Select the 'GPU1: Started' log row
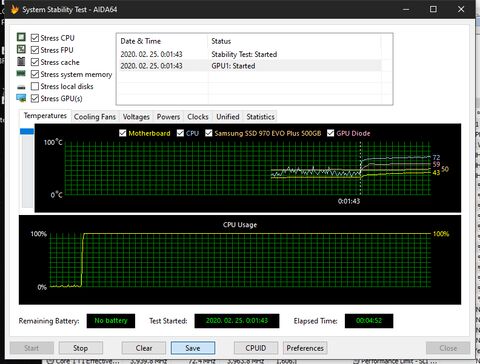Screen dimensions: 480x364 click(249, 66)
